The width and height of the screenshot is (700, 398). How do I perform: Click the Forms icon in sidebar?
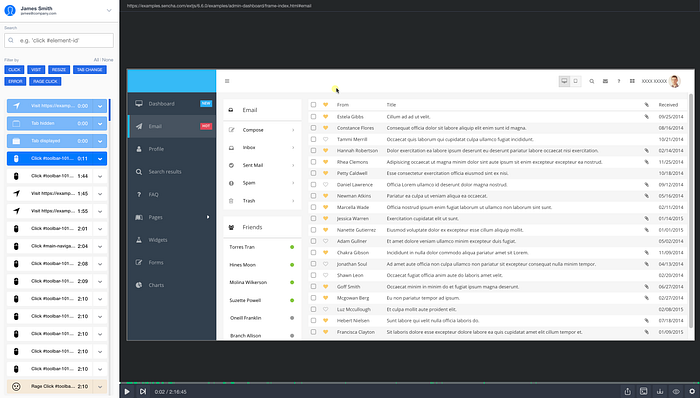139,262
